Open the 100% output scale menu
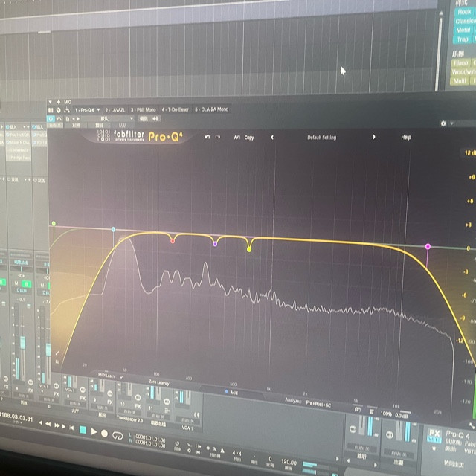This screenshot has width=476, height=476. tap(386, 414)
